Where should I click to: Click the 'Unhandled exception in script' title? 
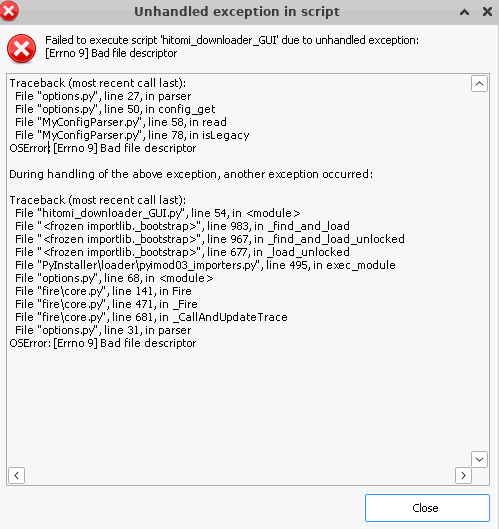[237, 11]
